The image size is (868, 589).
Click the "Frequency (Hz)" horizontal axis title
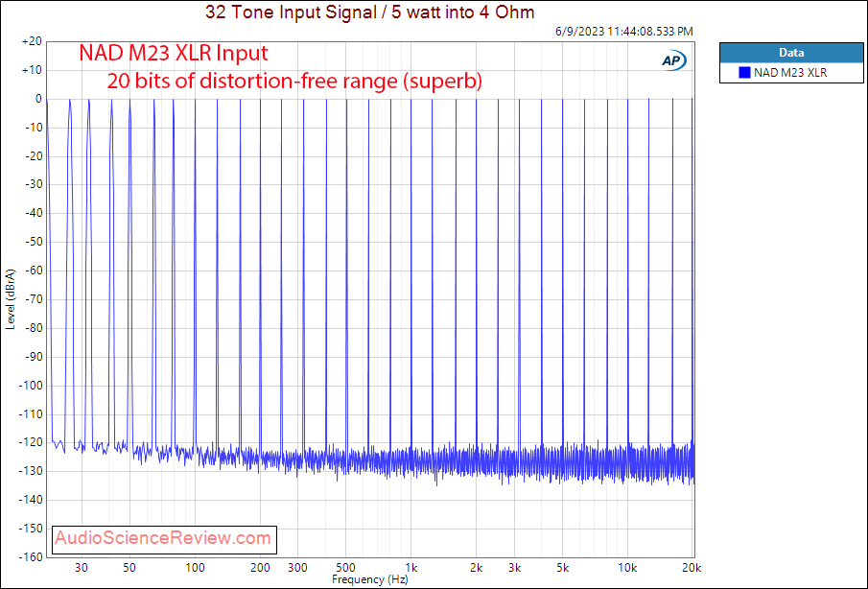pyautogui.click(x=370, y=579)
